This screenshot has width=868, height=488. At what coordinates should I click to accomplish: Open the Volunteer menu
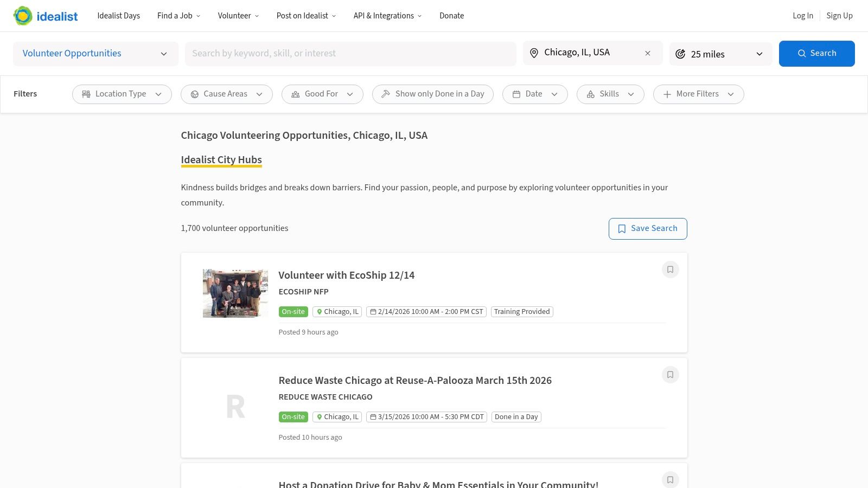(238, 16)
